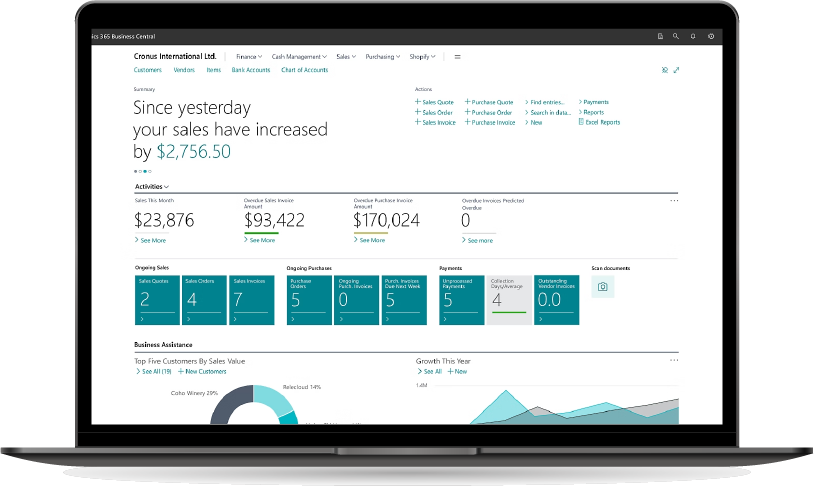The image size is (814, 486).
Task: Click arrow at bottom of Sales Orders tile
Action: pos(188,319)
